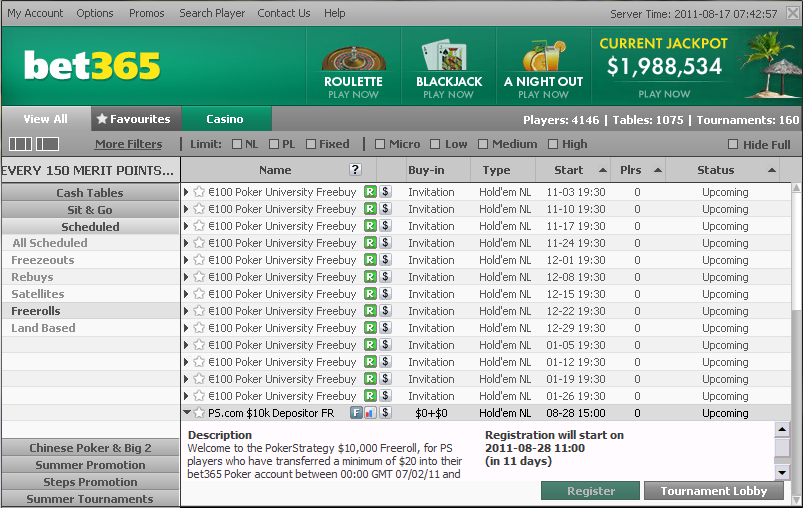Click green R rebuy icon on 12-01 row
The width and height of the screenshot is (803, 508).
point(370,260)
